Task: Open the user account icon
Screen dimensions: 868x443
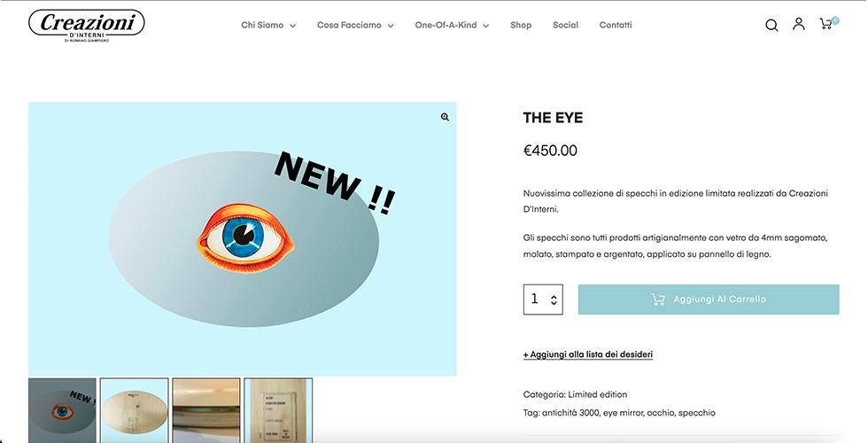Action: [798, 24]
